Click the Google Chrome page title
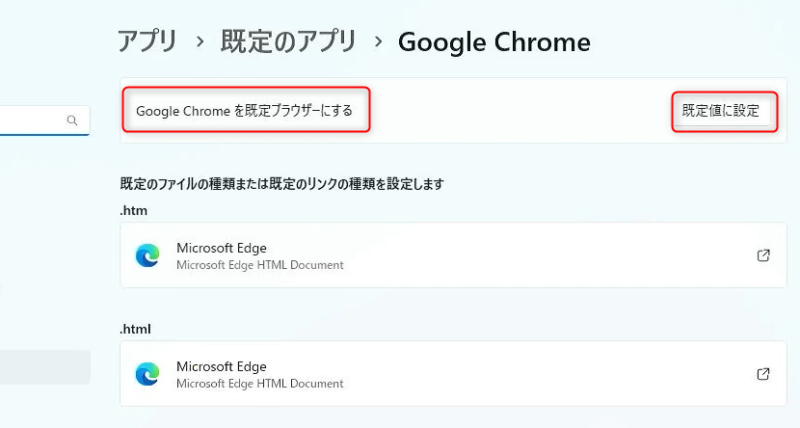This screenshot has height=428, width=800. coord(494,42)
